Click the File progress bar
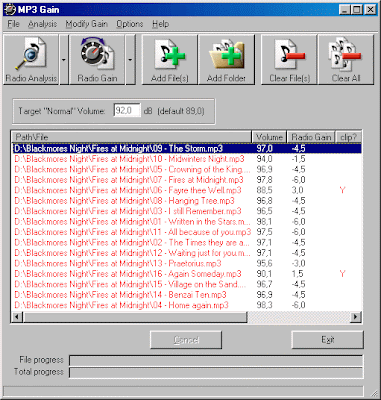The image size is (381, 400). coord(216,360)
